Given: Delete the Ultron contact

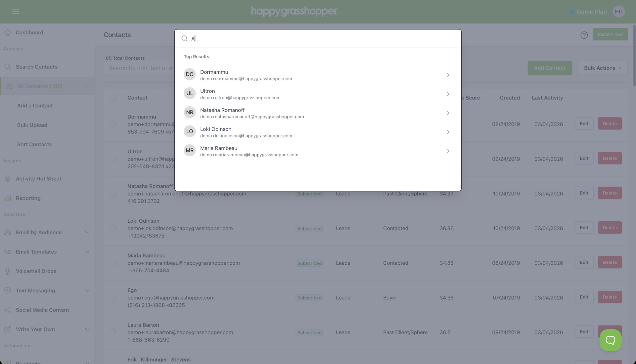Looking at the screenshot, I should [609, 158].
